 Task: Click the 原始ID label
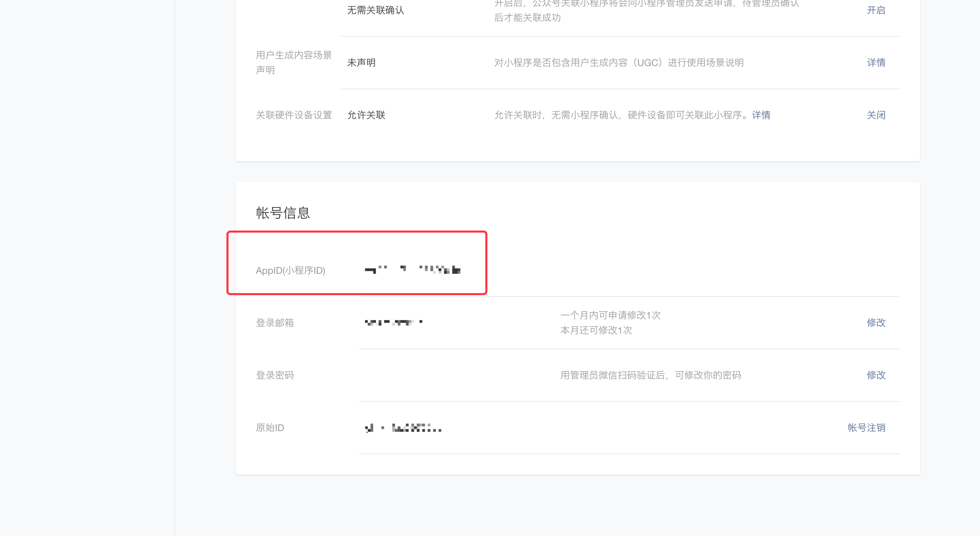click(x=270, y=428)
